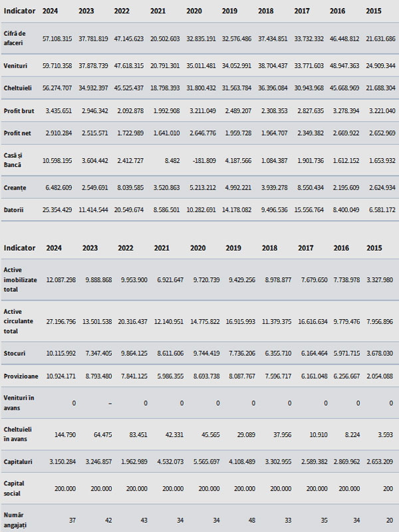Select the Active imobilizate total 2024 value
The image size is (399, 532).
click(61, 280)
